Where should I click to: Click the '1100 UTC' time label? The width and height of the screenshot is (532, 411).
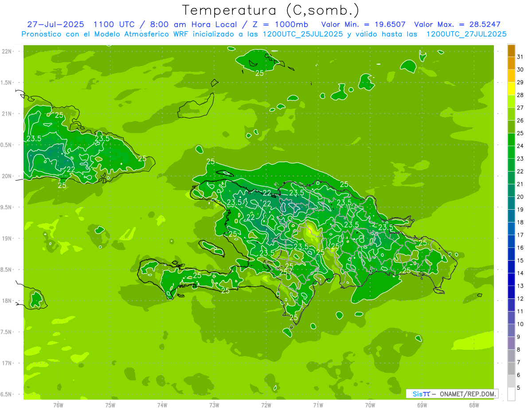tap(114, 24)
